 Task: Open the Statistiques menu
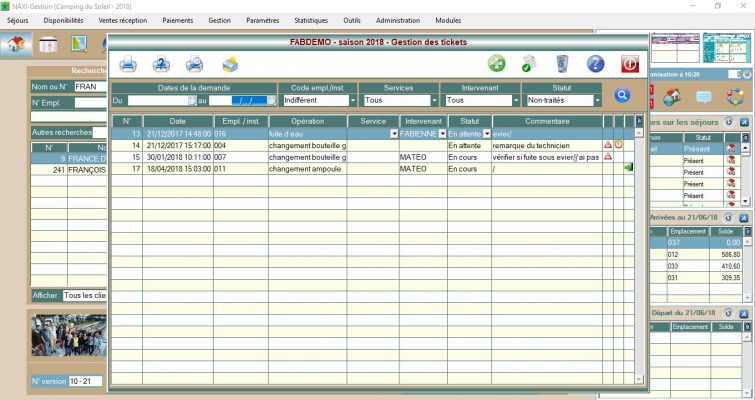311,20
